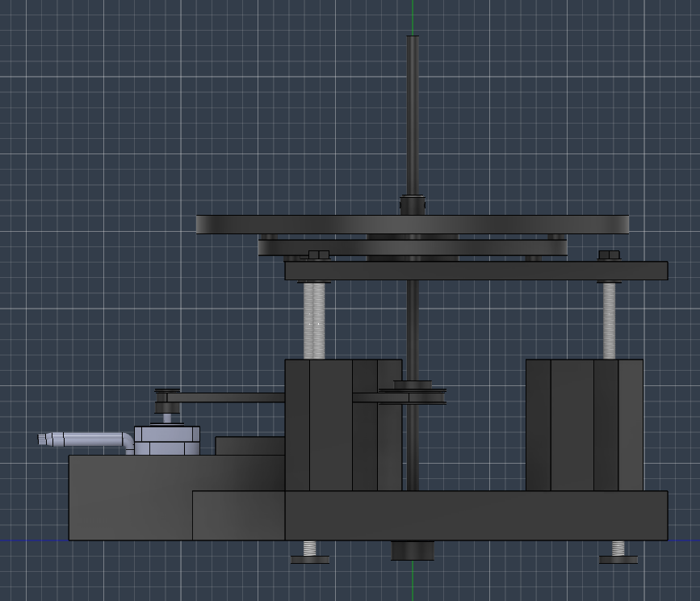
Task: Select the long base plate at the bottom
Action: coord(476,515)
